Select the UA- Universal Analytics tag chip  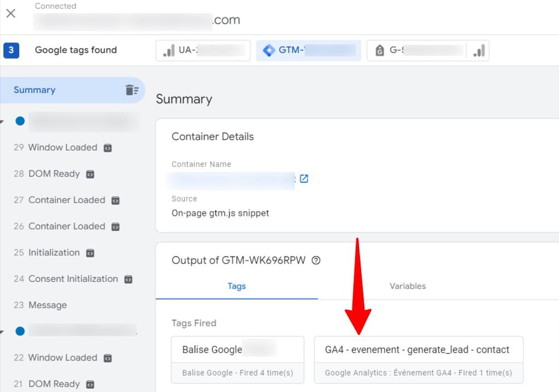(x=203, y=50)
